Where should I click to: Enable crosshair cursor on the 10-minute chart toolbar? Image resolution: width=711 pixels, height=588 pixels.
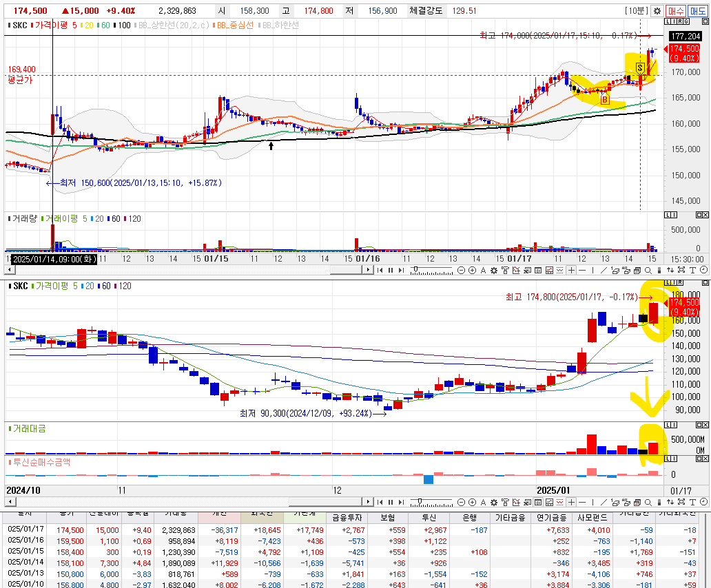(x=571, y=271)
